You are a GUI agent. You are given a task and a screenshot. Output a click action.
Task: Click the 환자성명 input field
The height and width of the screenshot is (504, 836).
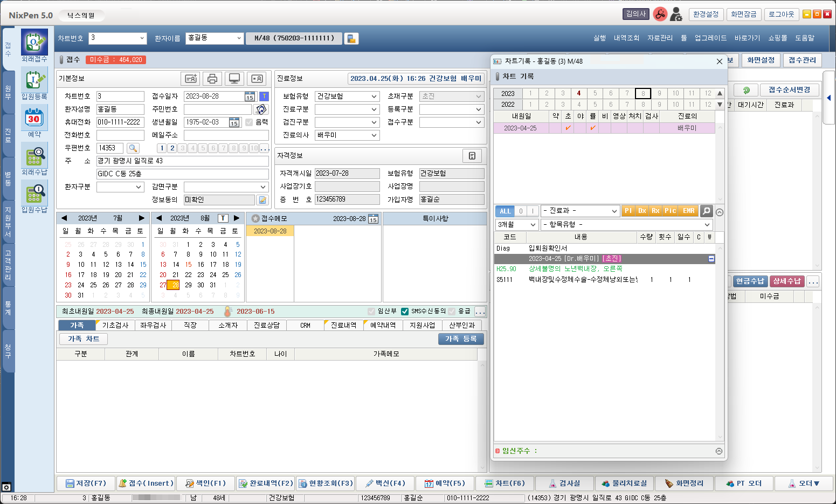pos(120,109)
